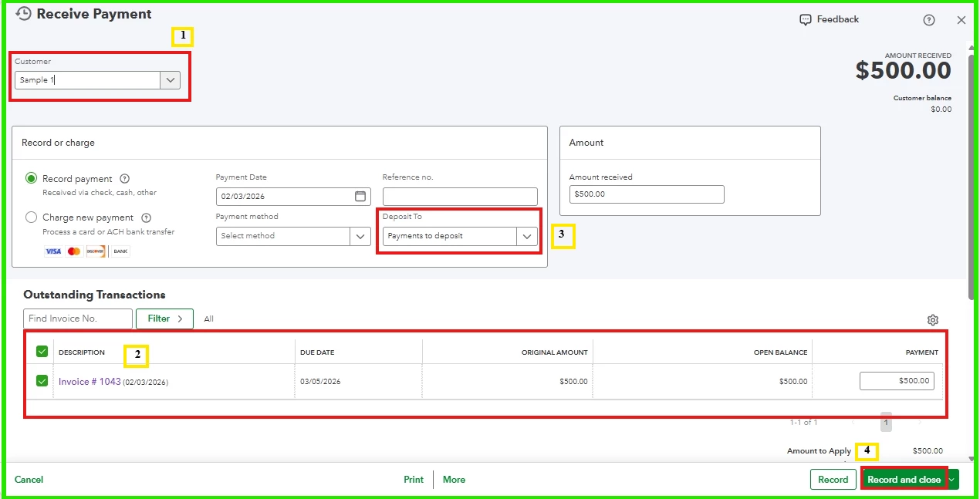The height and width of the screenshot is (499, 980).
Task: Open the Record and close arrow menu
Action: [x=953, y=480]
